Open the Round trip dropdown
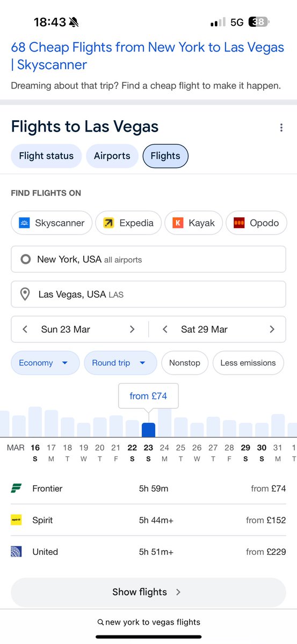The width and height of the screenshot is (297, 644). [x=120, y=363]
